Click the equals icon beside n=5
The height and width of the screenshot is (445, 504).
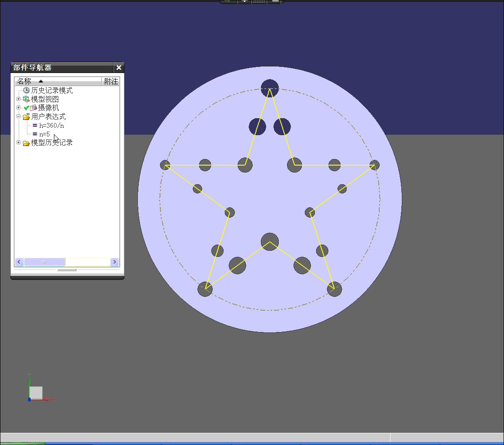tap(35, 134)
